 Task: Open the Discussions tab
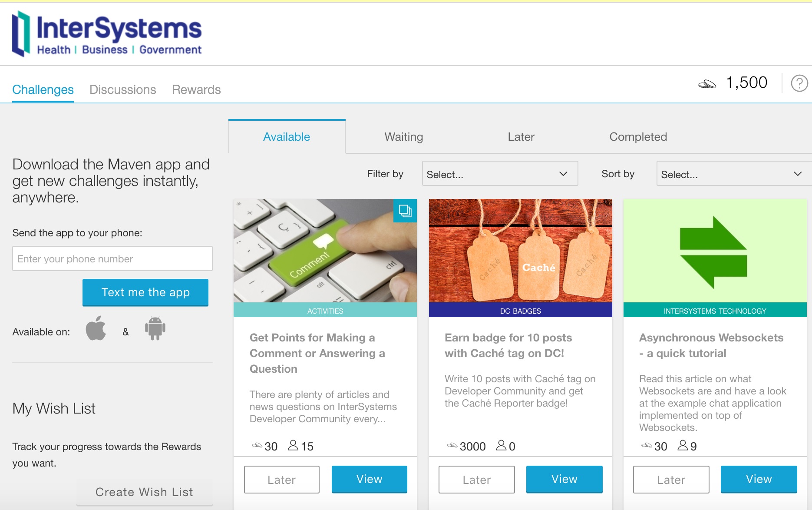(123, 89)
